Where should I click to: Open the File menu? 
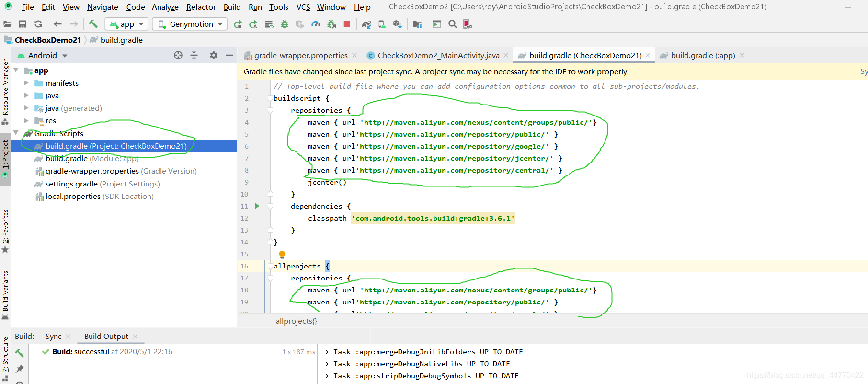pos(28,7)
